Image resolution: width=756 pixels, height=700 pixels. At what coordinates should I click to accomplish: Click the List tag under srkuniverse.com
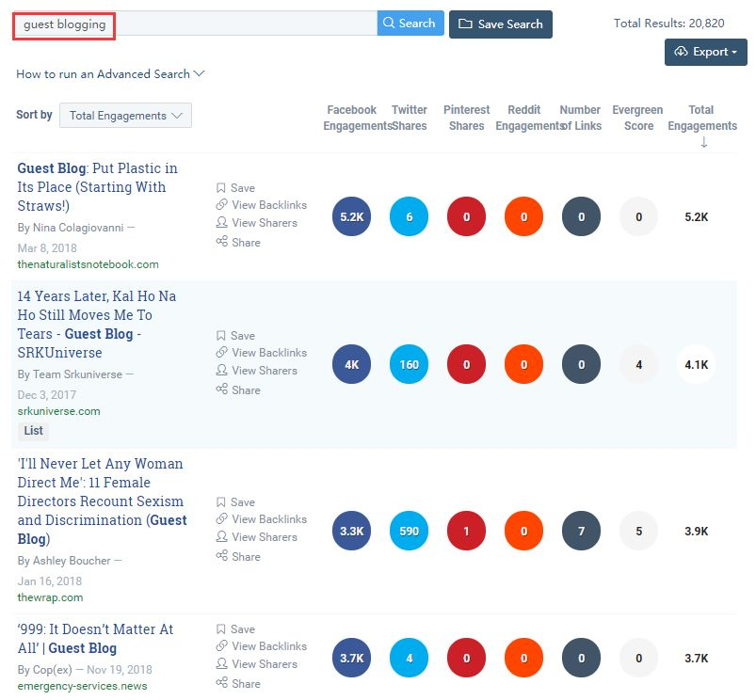[33, 431]
